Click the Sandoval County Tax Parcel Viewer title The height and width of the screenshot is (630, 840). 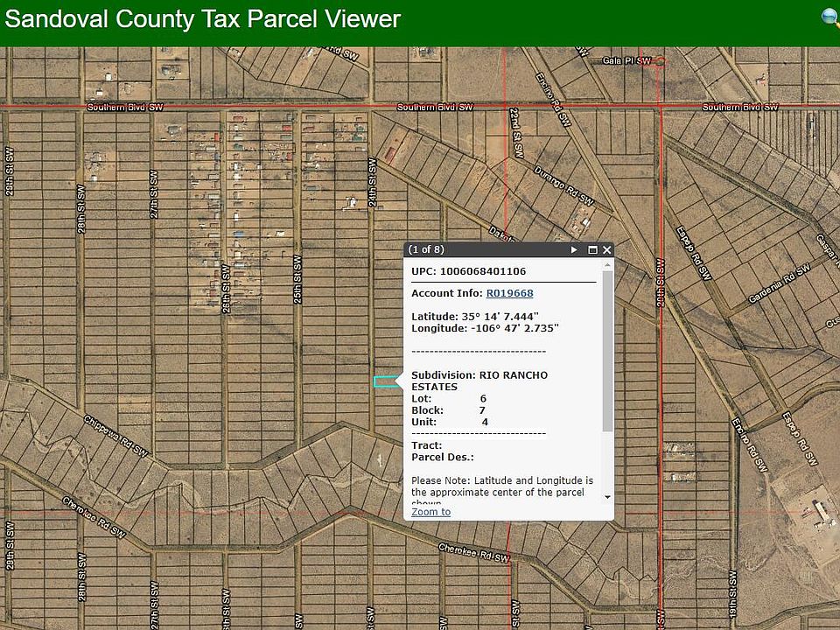coord(203,19)
